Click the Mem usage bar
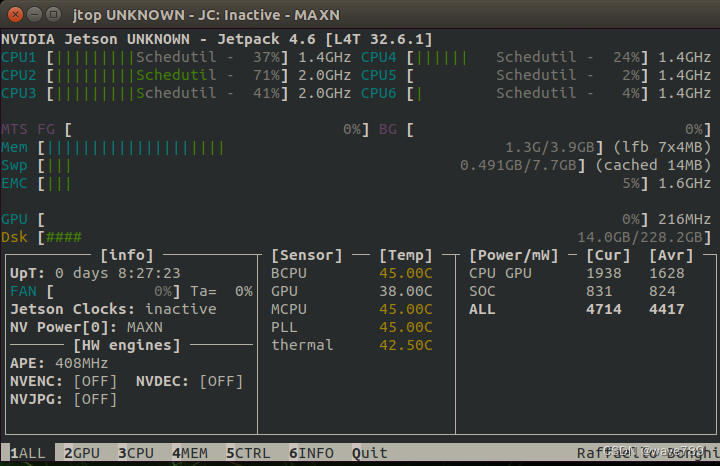Screen dimensions: 720x466 (321, 147)
